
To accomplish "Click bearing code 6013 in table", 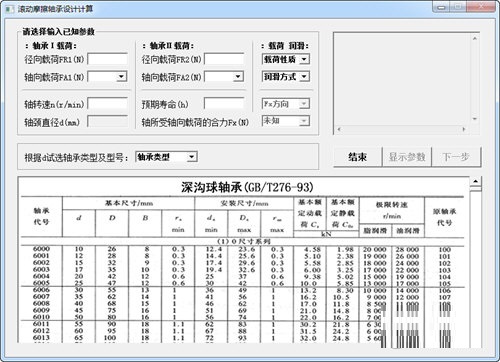I will (41, 338).
